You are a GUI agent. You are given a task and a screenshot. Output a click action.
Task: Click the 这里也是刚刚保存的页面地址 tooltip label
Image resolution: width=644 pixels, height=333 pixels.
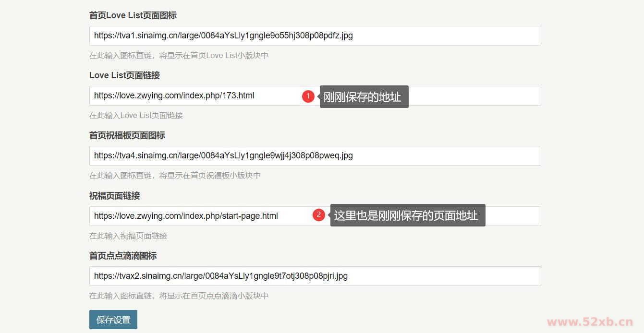coord(408,215)
